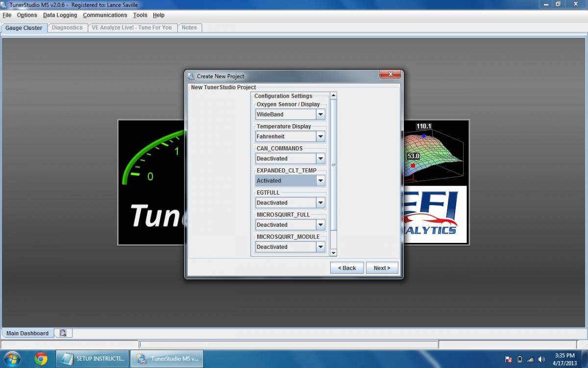The image size is (588, 368).
Task: Click the status bar progress field
Action: pos(289,344)
